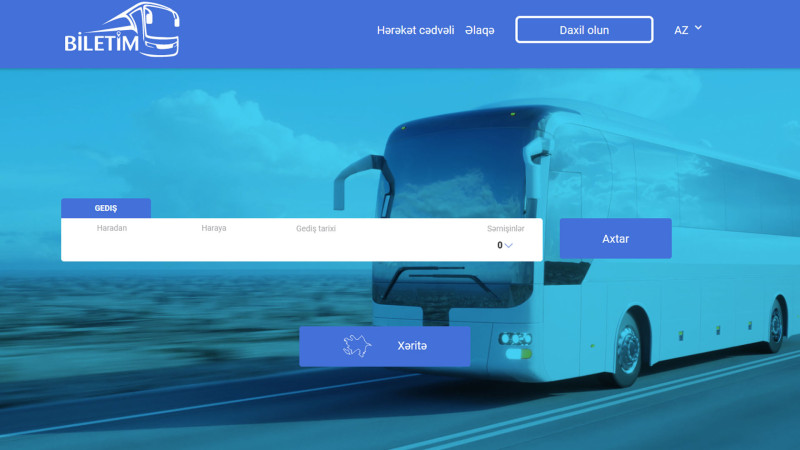
Task: Open the AZ language selector
Action: (x=688, y=30)
